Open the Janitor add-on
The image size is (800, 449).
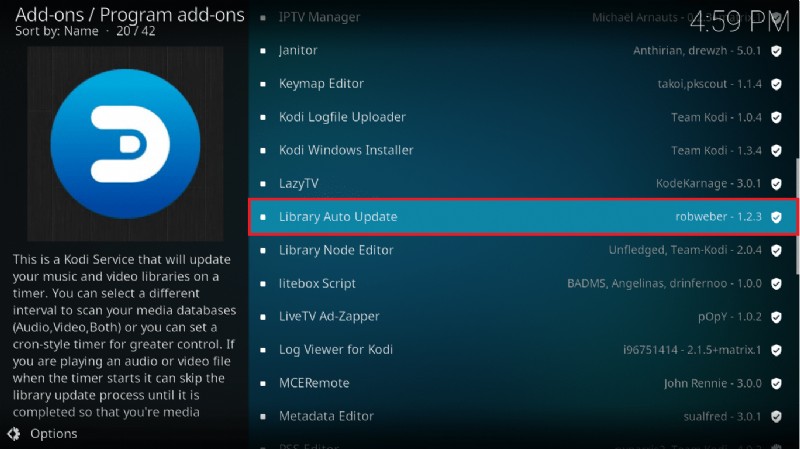(522, 51)
